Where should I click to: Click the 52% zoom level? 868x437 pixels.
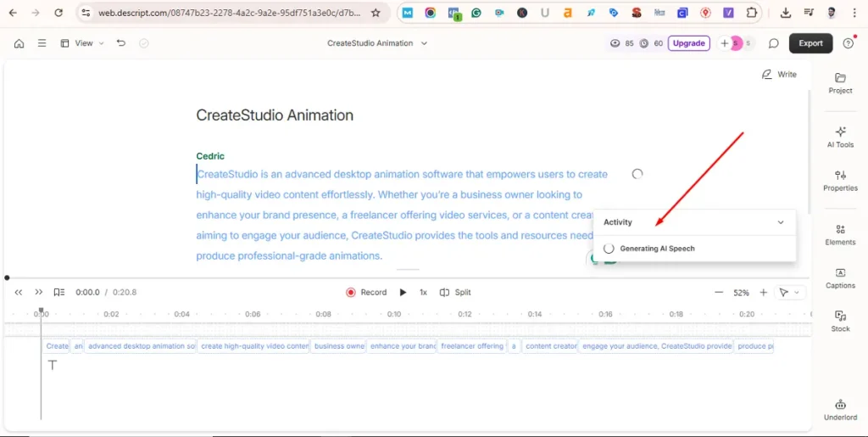[x=741, y=293]
